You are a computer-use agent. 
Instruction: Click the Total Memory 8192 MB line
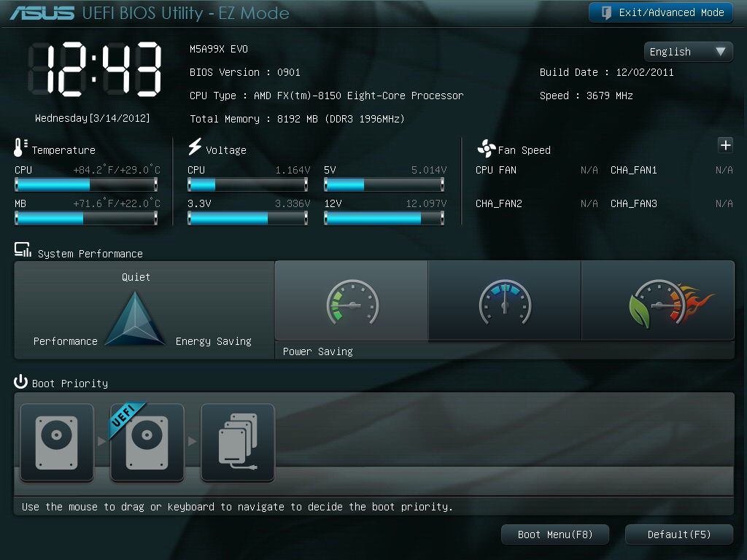[x=297, y=119]
